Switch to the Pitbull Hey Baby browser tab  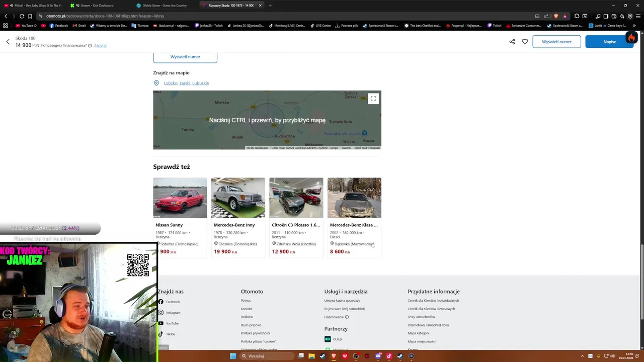pos(34,5)
